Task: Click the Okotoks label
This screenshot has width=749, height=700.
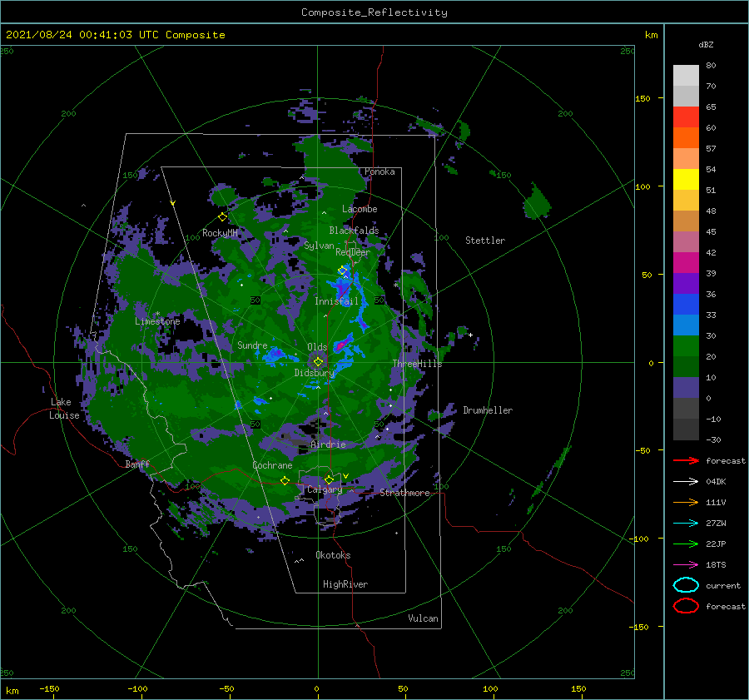Action: [333, 555]
